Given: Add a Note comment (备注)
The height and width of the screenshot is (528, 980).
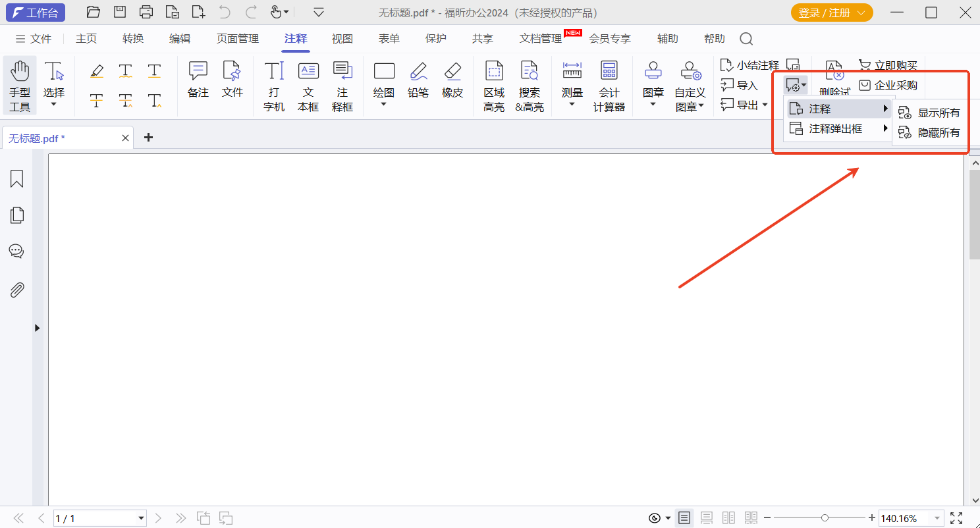Looking at the screenshot, I should 198,80.
